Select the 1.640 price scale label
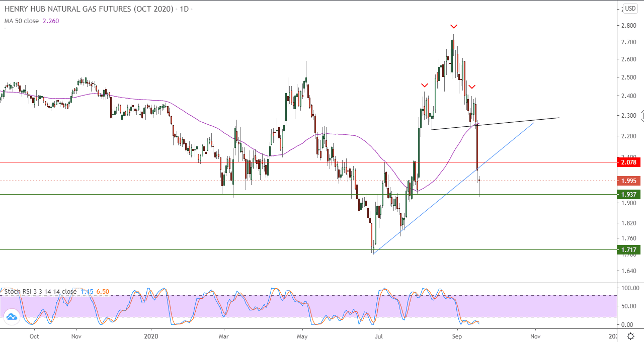644x342 pixels. pyautogui.click(x=630, y=270)
